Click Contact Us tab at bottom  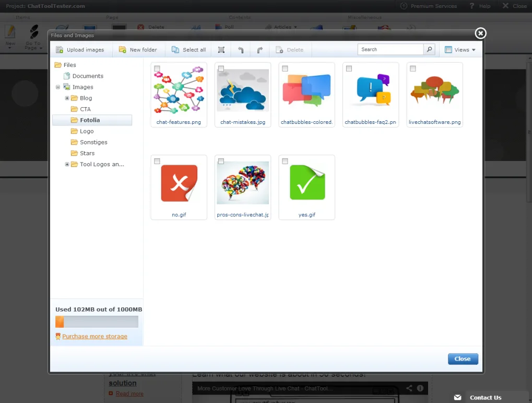(x=485, y=398)
